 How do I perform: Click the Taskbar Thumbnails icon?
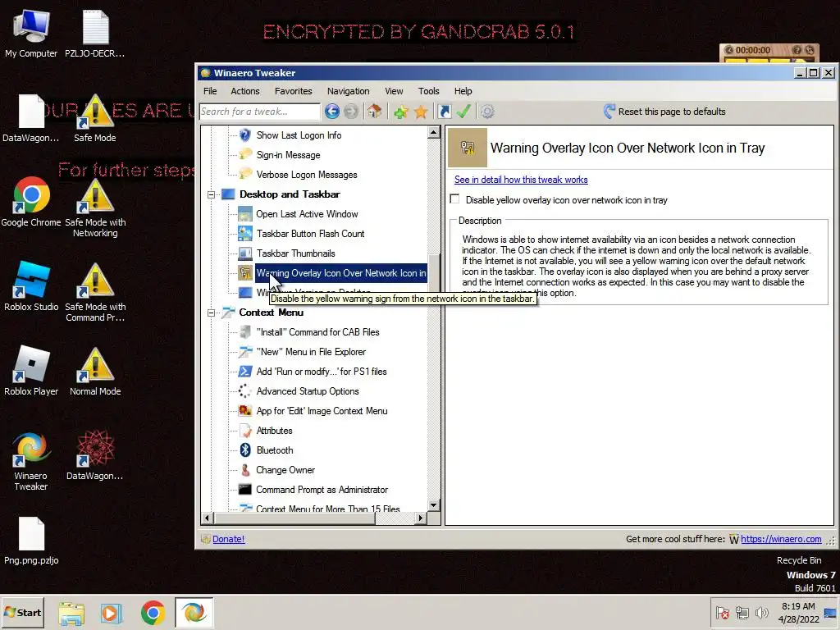coord(244,253)
